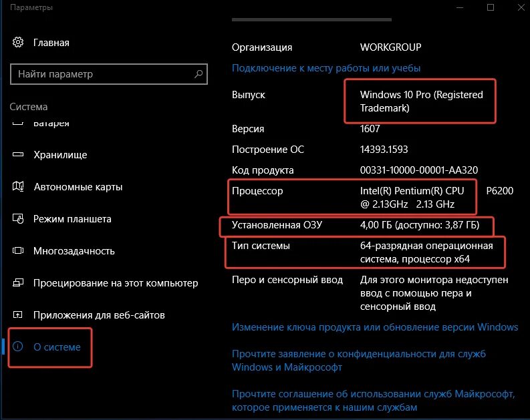Image resolution: width=530 pixels, height=420 pixels.
Task: Click the О системе info icon
Action: [18, 347]
